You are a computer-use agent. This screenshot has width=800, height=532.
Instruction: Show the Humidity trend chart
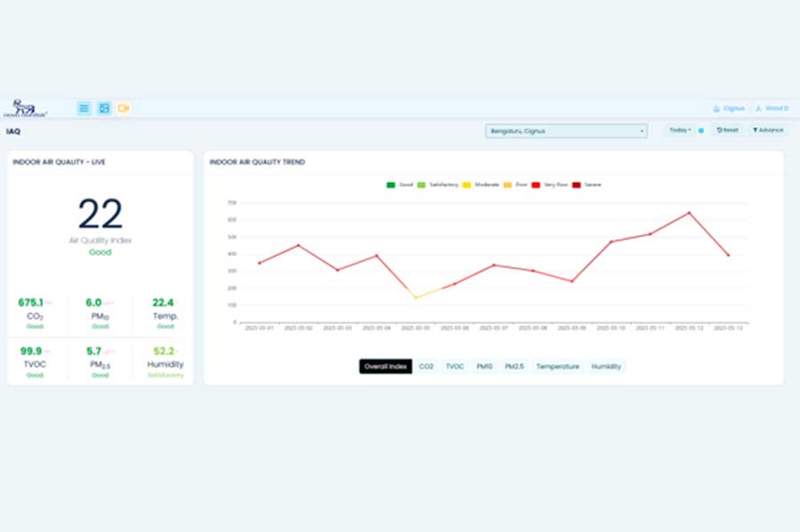[606, 366]
